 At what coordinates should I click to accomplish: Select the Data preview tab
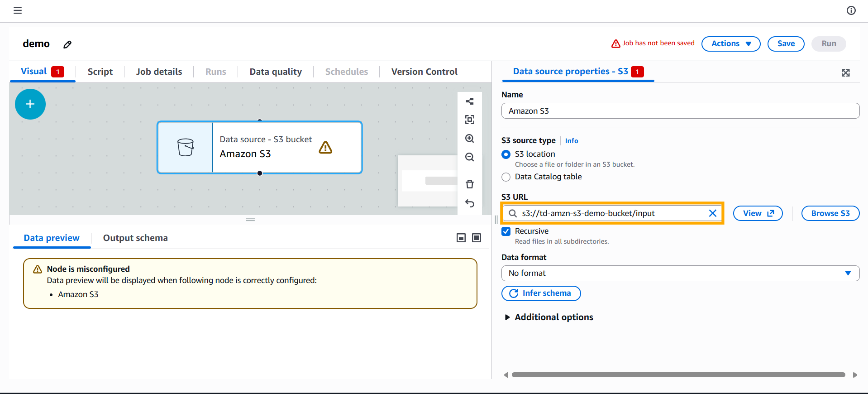pyautogui.click(x=52, y=238)
